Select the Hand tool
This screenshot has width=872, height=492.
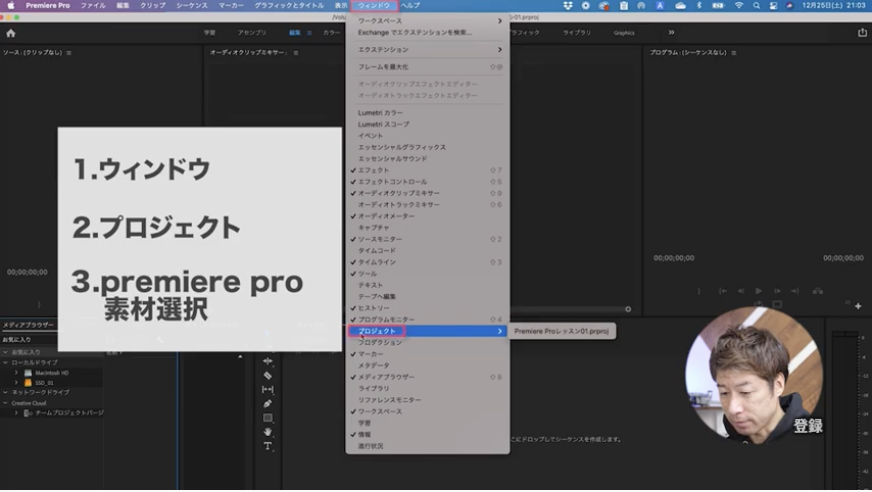267,432
